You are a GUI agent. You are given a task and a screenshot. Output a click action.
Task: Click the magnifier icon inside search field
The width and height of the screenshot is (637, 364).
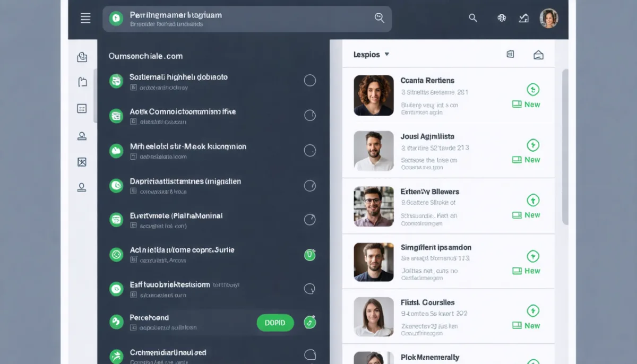tap(380, 18)
